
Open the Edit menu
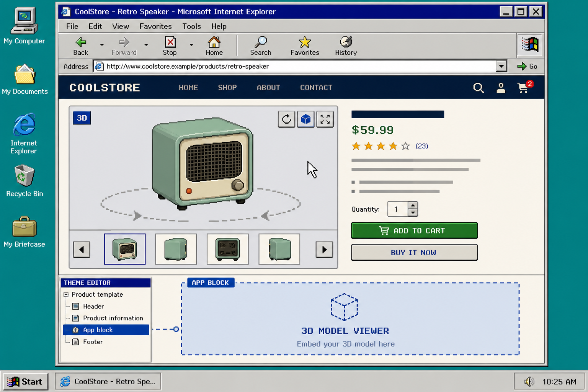coord(95,26)
